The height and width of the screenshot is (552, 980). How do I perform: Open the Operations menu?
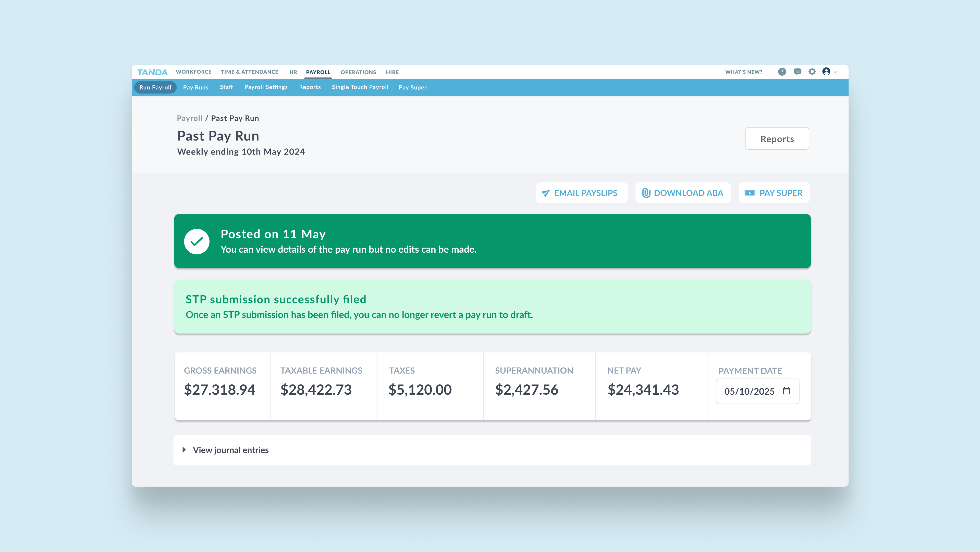[x=358, y=72]
